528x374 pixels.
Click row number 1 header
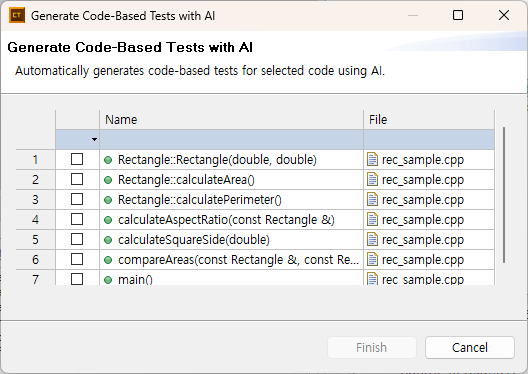coord(35,160)
